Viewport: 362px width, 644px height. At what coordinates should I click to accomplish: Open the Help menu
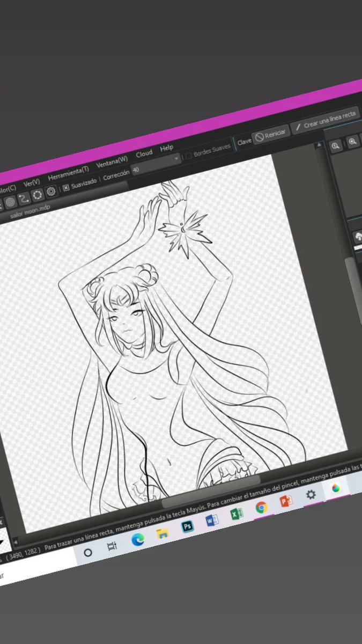click(x=167, y=148)
